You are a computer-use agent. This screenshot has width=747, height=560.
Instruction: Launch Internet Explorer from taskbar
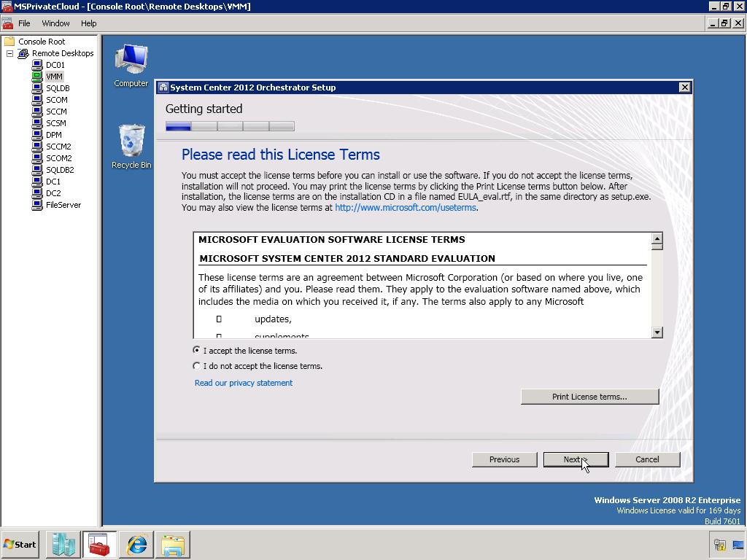click(136, 544)
